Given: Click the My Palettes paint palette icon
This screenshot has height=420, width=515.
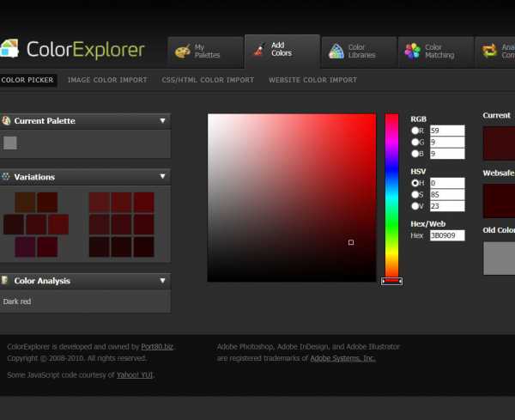Looking at the screenshot, I should coord(183,52).
